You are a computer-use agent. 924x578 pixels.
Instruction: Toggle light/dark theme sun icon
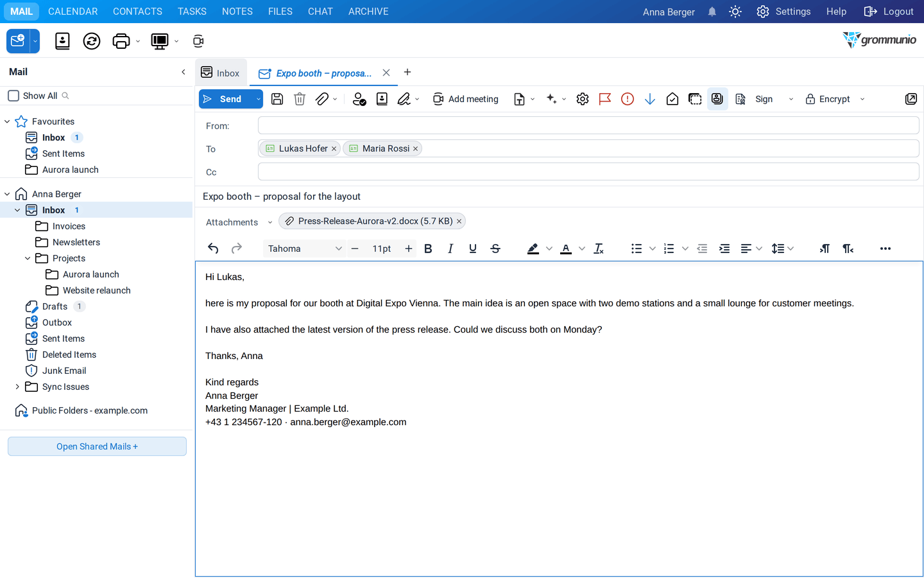point(735,12)
